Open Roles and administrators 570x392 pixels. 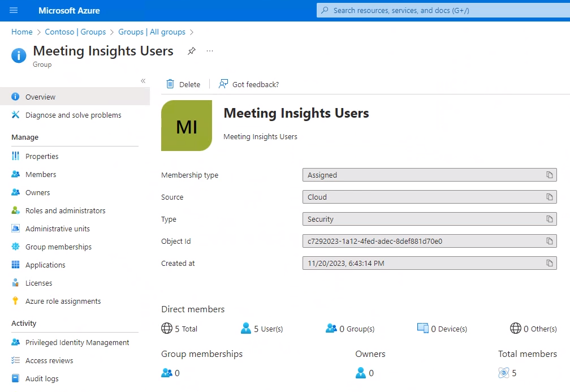(x=65, y=211)
